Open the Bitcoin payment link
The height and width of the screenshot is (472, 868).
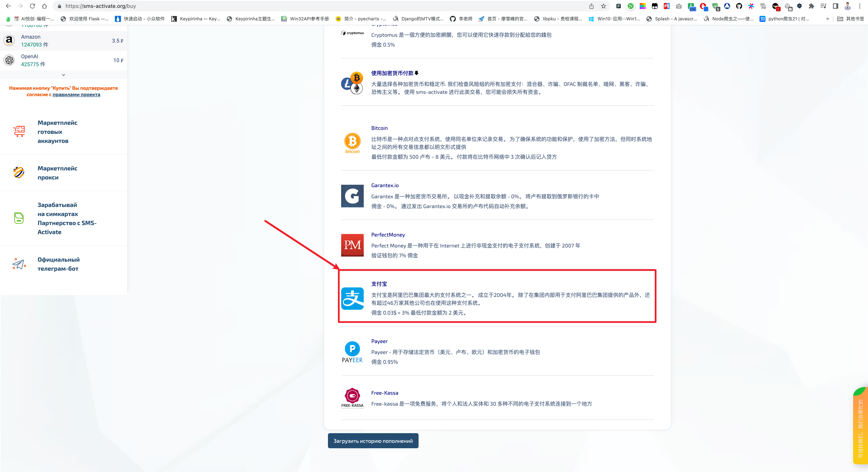[x=379, y=128]
